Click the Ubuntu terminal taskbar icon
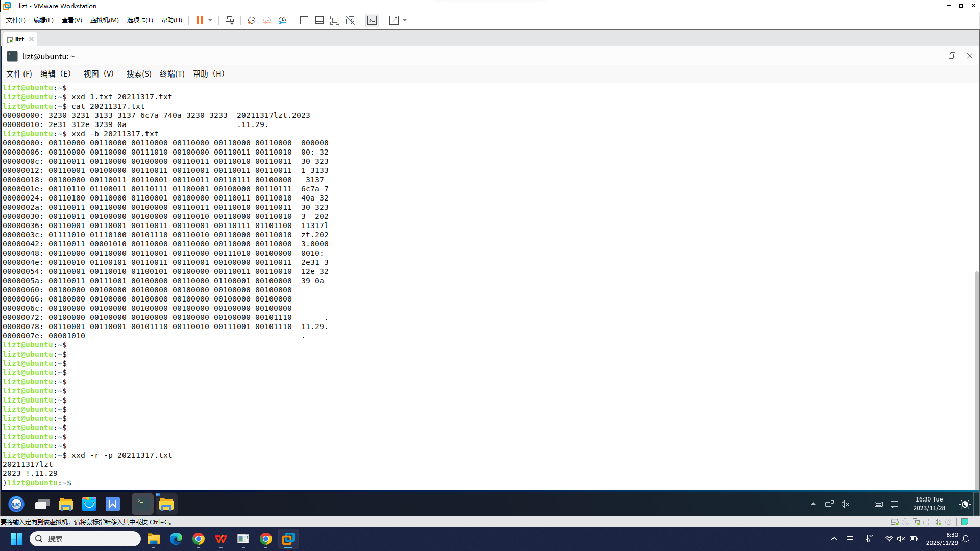980x551 pixels. 142,504
